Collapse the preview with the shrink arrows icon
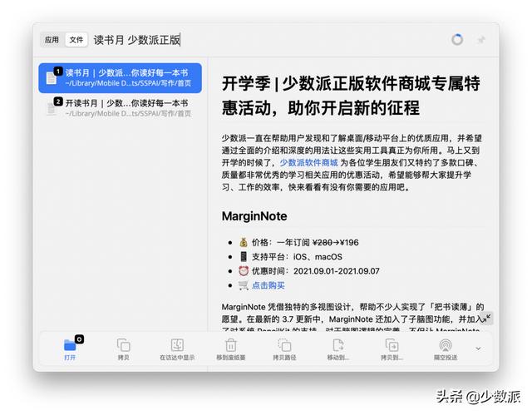 coord(487,318)
